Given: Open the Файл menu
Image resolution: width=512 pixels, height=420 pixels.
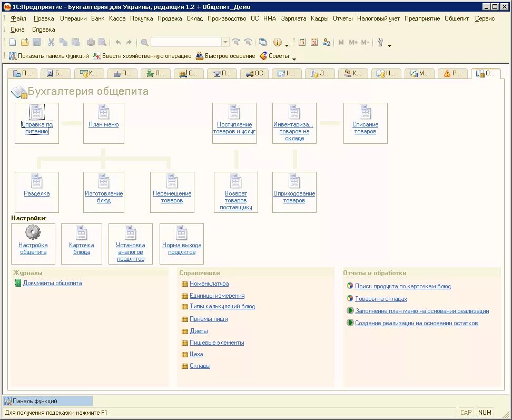Looking at the screenshot, I should point(18,18).
